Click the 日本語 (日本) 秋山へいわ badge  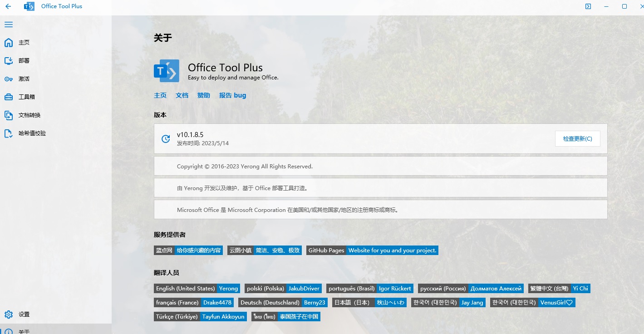(x=369, y=303)
